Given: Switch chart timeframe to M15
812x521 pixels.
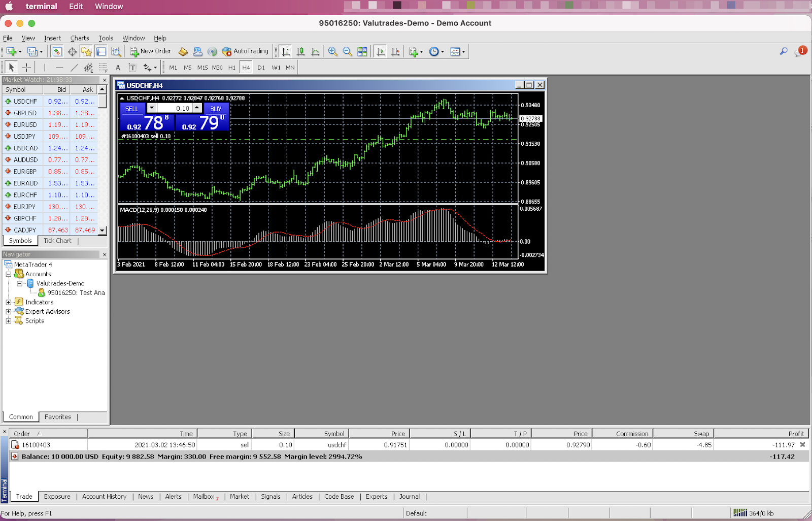Looking at the screenshot, I should pos(202,68).
